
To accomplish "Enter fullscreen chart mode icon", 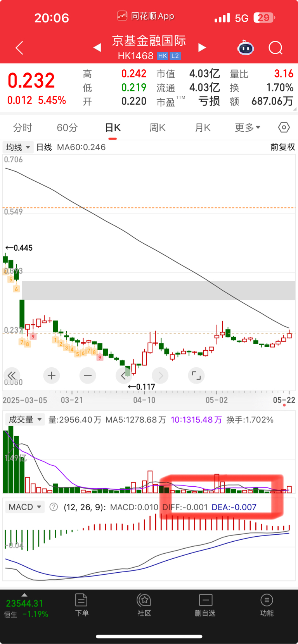I will 196,375.
